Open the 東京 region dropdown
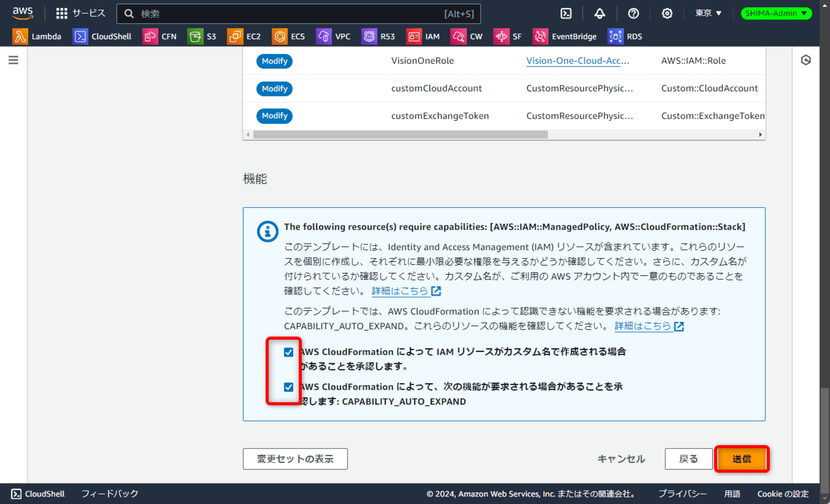The width and height of the screenshot is (830, 504). coord(708,13)
